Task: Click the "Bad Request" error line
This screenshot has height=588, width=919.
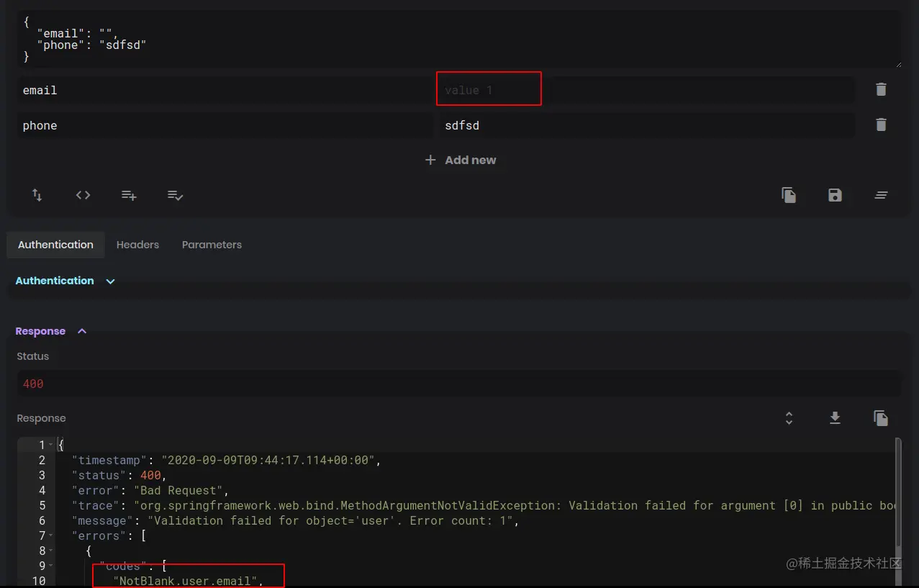Action: [150, 490]
